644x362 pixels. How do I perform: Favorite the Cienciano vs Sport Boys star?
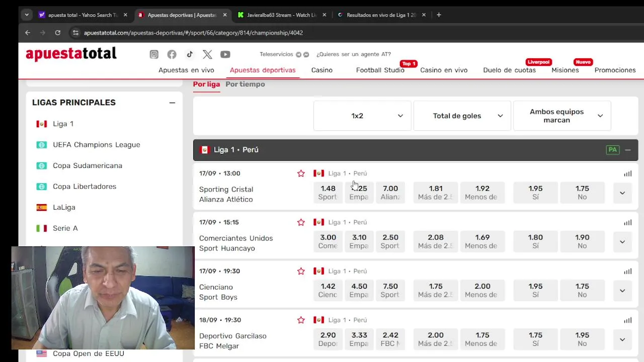[x=301, y=271]
